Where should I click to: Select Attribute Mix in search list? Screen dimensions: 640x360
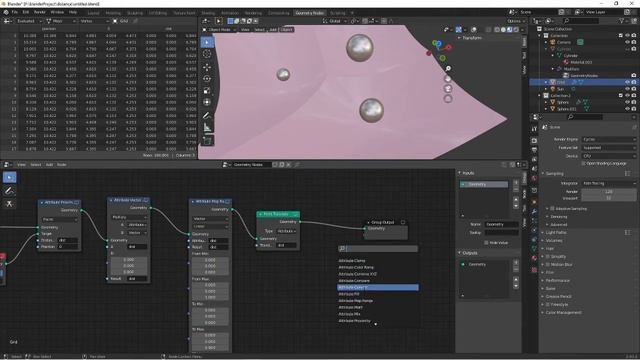tap(349, 314)
